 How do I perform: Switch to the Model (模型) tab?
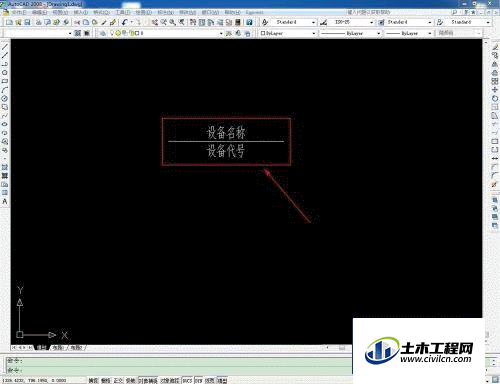click(42, 347)
